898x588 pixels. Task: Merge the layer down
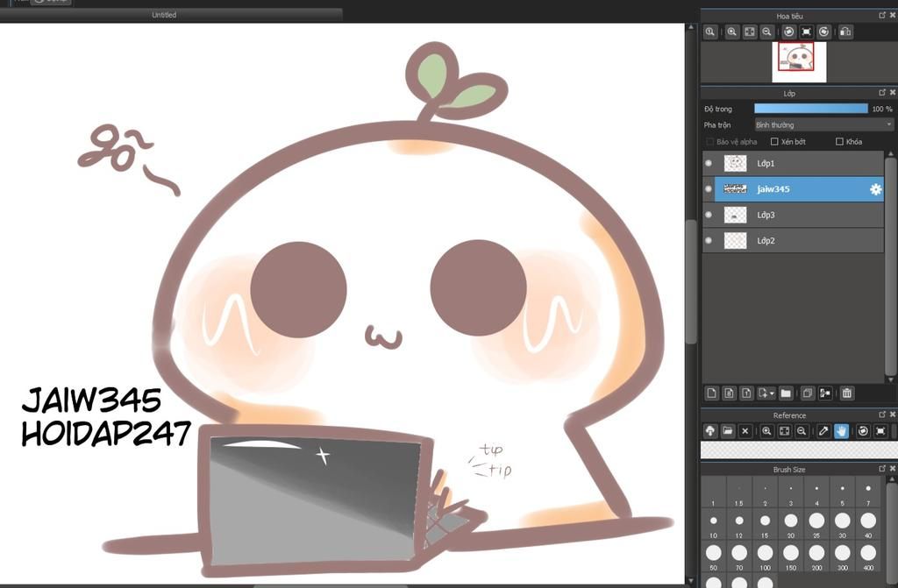[825, 393]
